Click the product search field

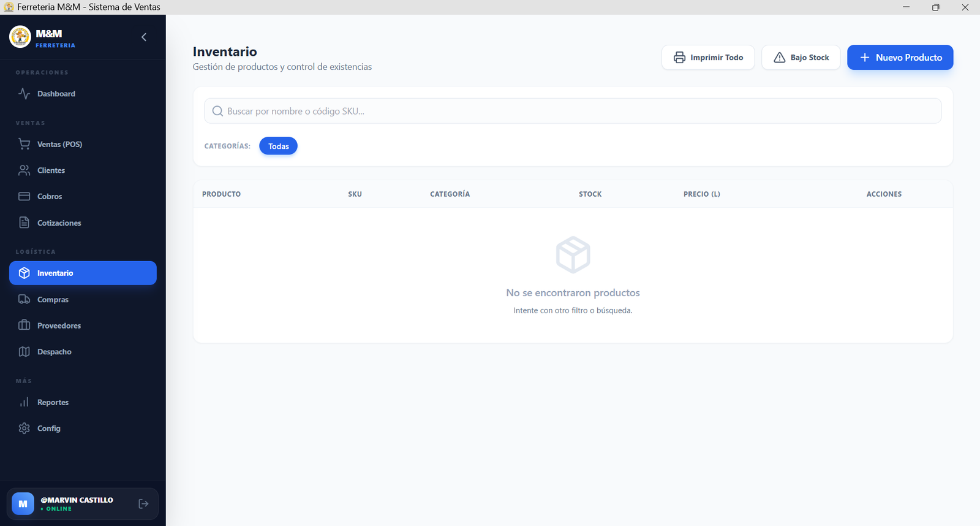point(573,111)
